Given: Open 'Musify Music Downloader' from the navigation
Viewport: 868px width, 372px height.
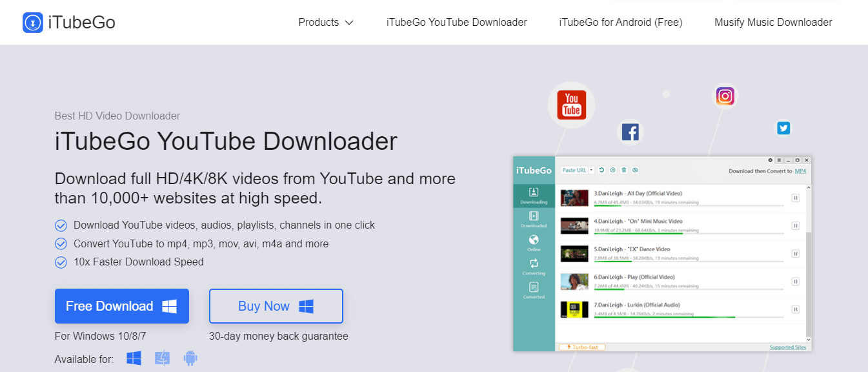Looking at the screenshot, I should click(772, 22).
